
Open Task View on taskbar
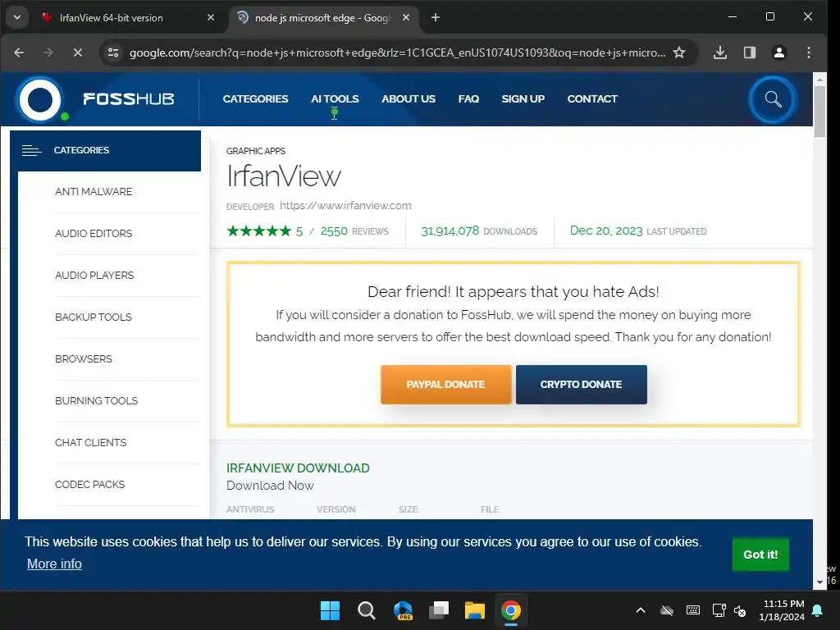coord(439,610)
